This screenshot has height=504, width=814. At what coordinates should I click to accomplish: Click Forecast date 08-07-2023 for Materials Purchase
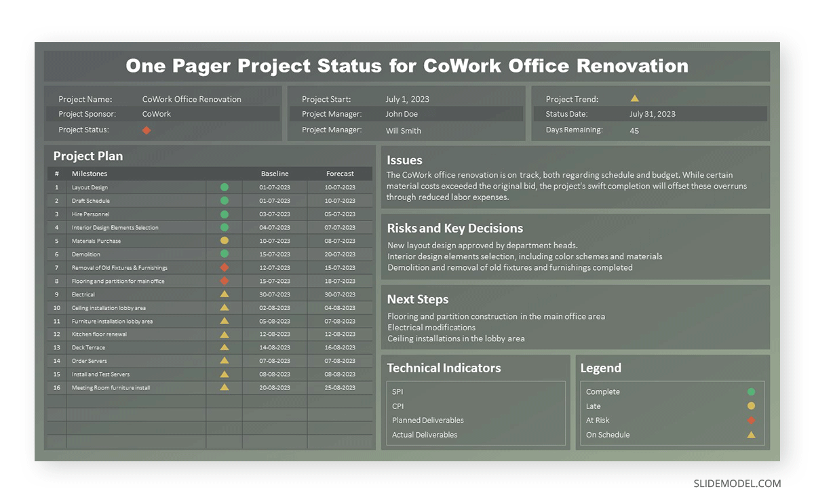tap(340, 241)
